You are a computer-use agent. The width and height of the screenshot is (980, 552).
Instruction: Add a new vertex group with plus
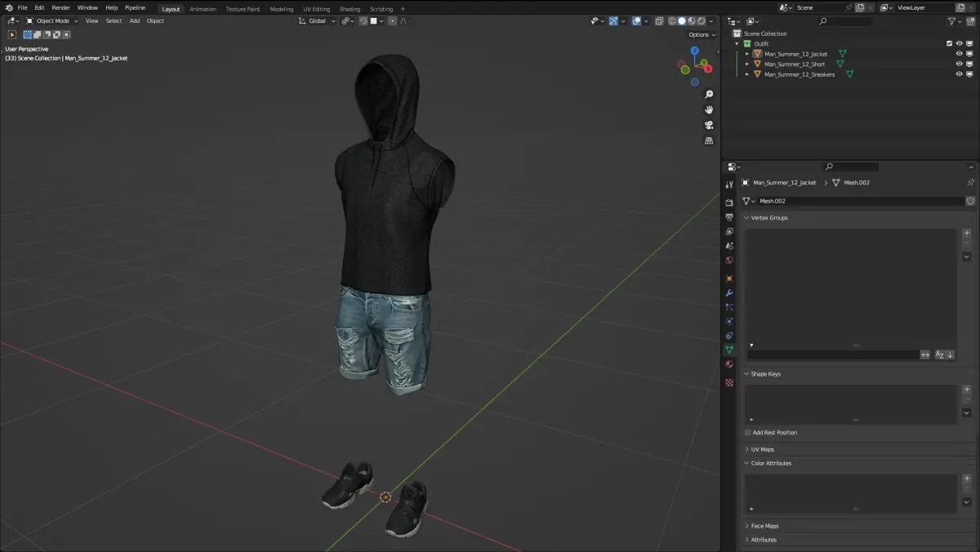coord(966,233)
